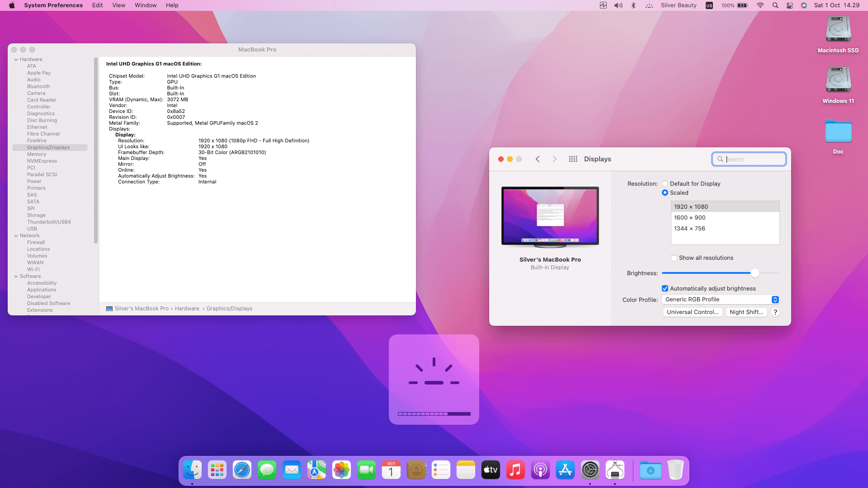The width and height of the screenshot is (868, 488).
Task: Enable Show all resolutions checkbox
Action: tap(674, 258)
